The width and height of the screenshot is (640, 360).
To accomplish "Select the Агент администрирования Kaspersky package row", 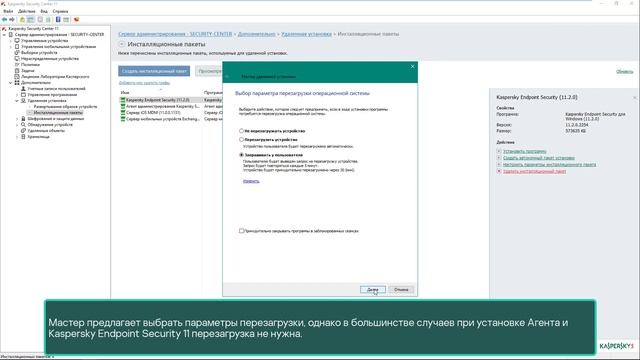I will [160, 106].
